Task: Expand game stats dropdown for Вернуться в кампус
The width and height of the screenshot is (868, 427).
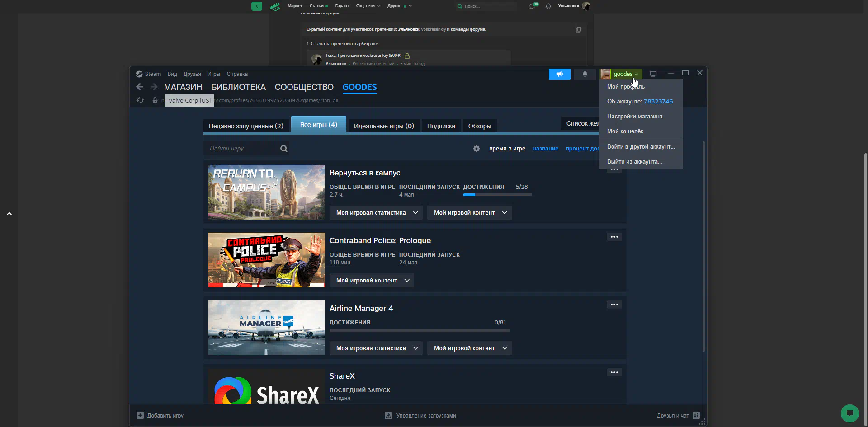Action: pyautogui.click(x=377, y=212)
